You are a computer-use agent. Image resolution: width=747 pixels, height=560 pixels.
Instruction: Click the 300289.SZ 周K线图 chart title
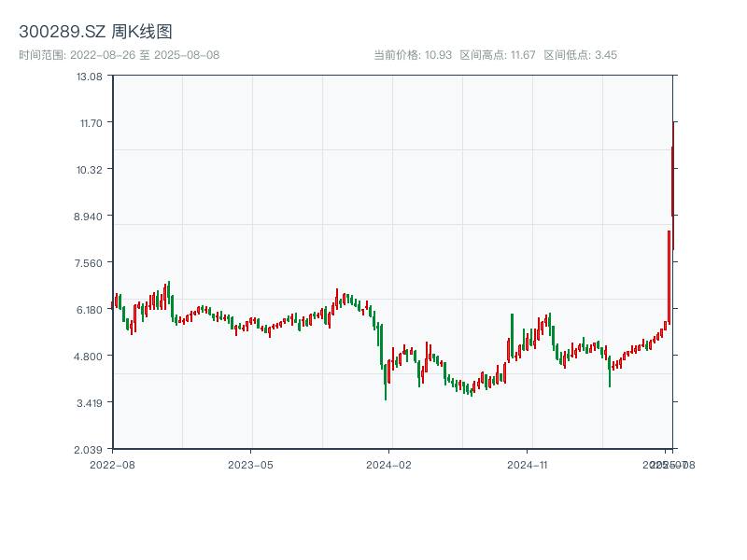pyautogui.click(x=95, y=32)
